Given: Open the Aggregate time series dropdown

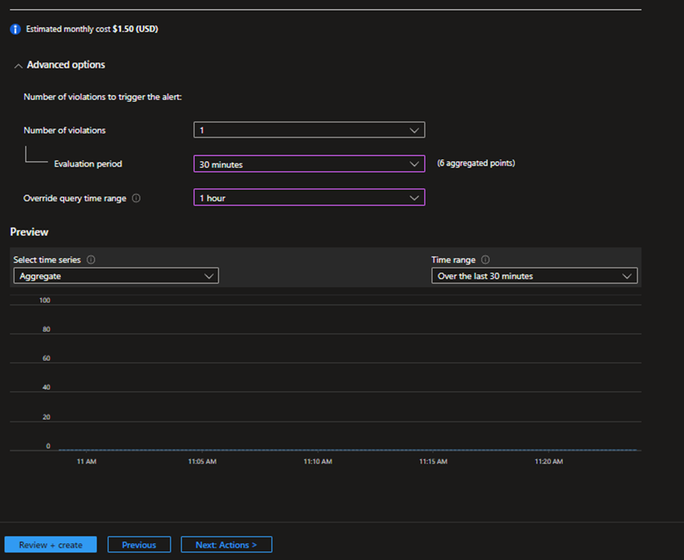Looking at the screenshot, I should click(116, 276).
